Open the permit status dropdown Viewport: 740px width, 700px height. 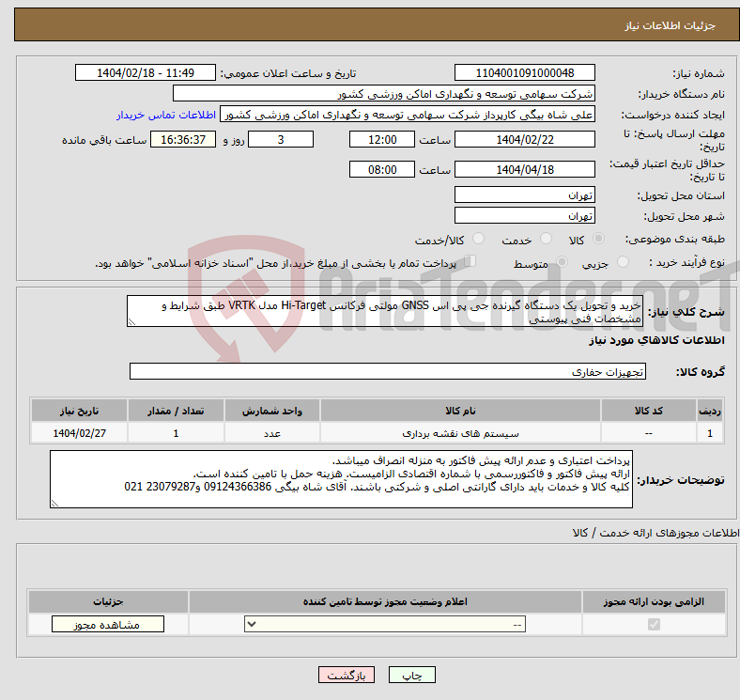tap(385, 625)
